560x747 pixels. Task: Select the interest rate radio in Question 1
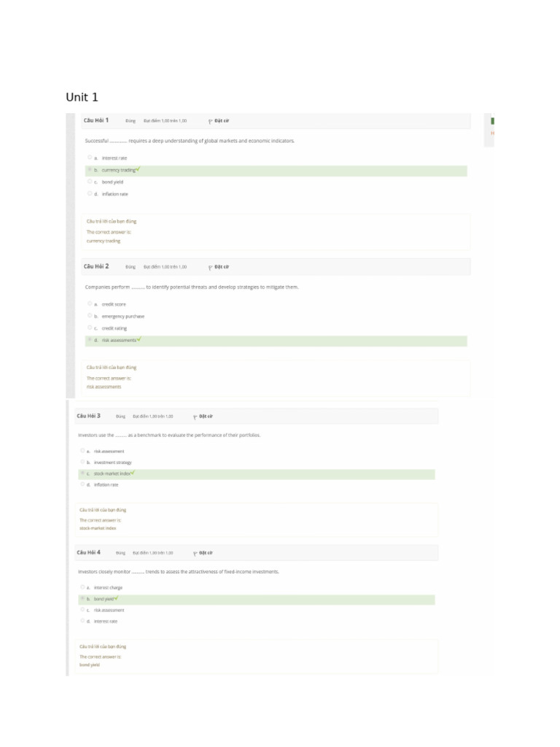(90, 157)
